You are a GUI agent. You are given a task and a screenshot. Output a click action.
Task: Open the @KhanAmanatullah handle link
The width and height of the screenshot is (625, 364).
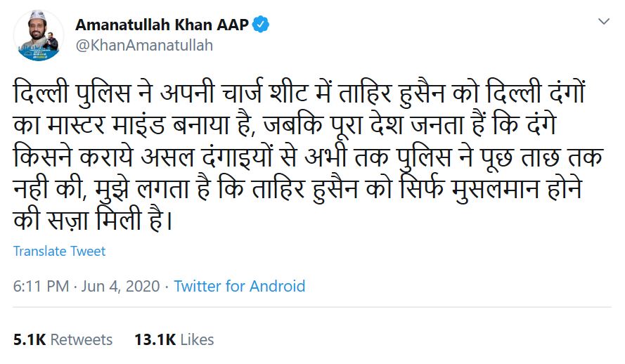coord(143,46)
